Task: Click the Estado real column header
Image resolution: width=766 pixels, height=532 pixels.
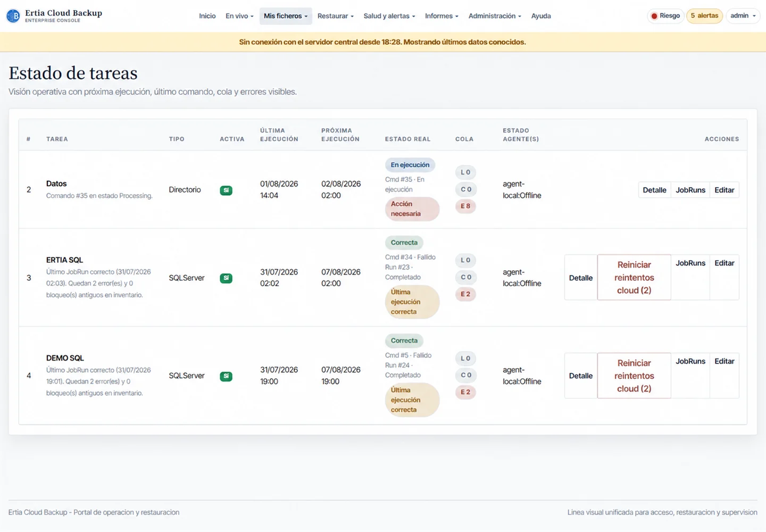Action: tap(407, 139)
